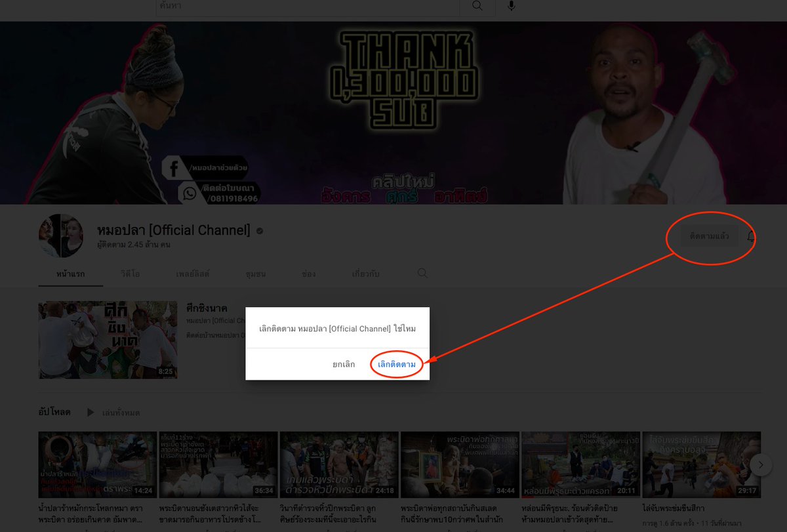The width and height of the screenshot is (787, 532).
Task: Click the อัปโหลด section heading
Action: 54,413
